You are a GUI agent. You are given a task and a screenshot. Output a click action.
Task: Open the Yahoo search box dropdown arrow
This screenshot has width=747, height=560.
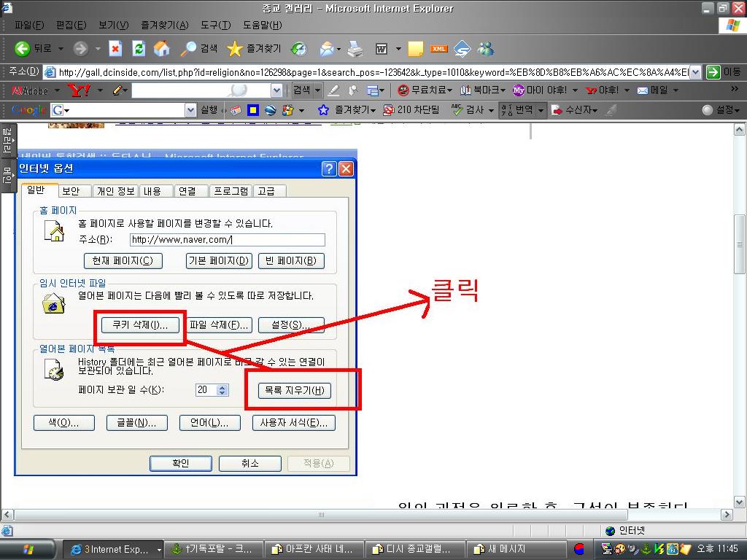coord(276,90)
